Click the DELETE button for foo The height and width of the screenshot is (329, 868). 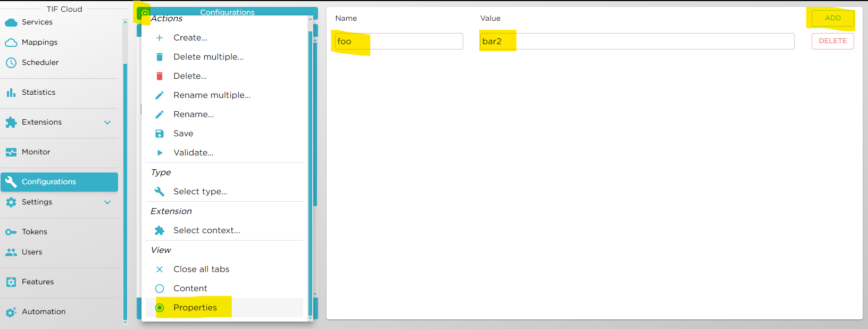point(833,41)
